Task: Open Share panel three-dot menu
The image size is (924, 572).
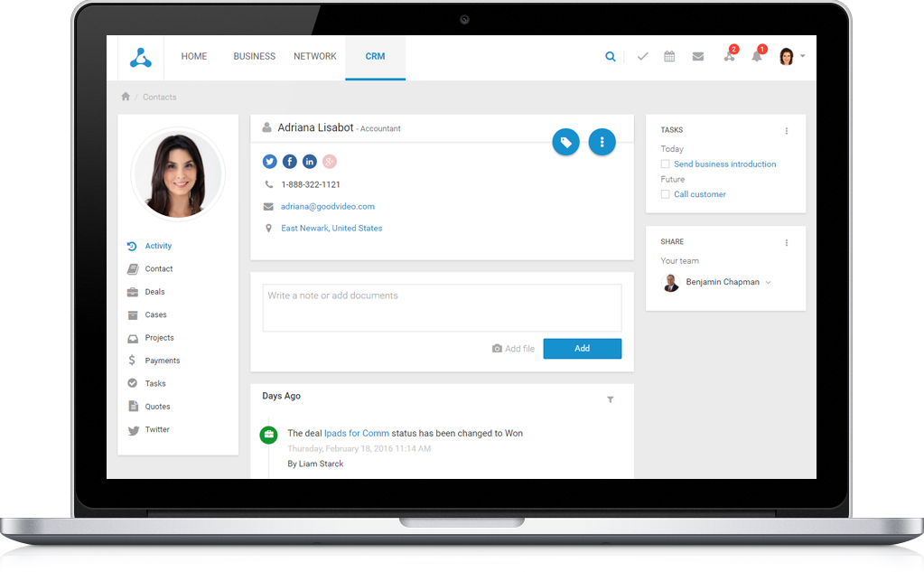Action: point(786,242)
